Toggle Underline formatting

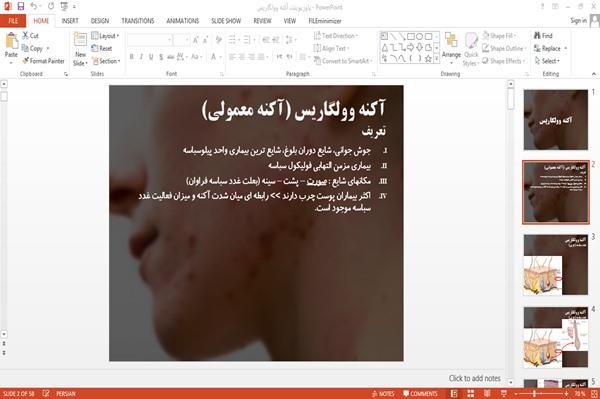151,57
